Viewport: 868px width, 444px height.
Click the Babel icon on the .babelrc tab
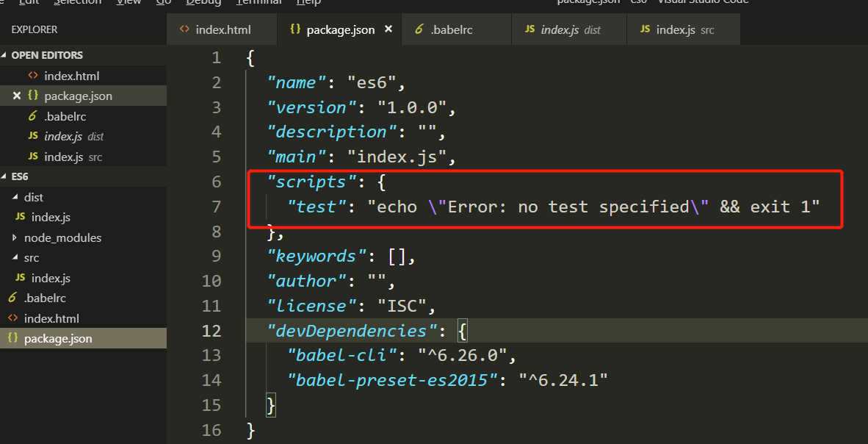point(419,29)
